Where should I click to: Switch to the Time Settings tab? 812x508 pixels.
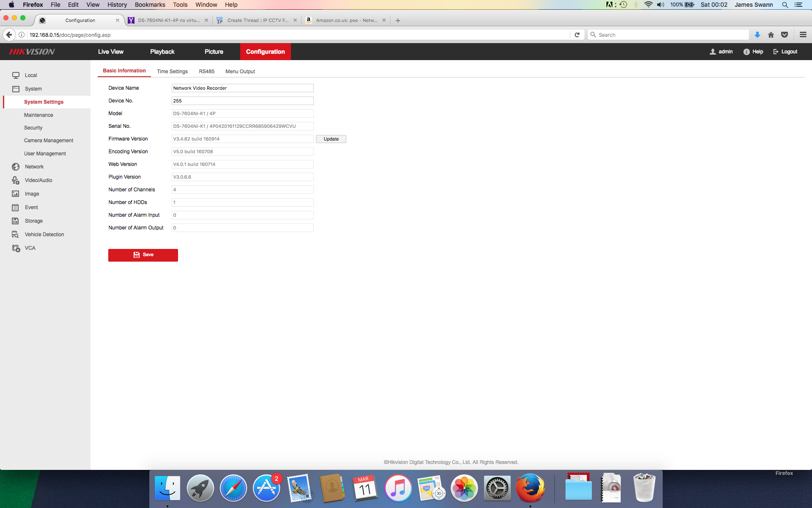pyautogui.click(x=172, y=71)
